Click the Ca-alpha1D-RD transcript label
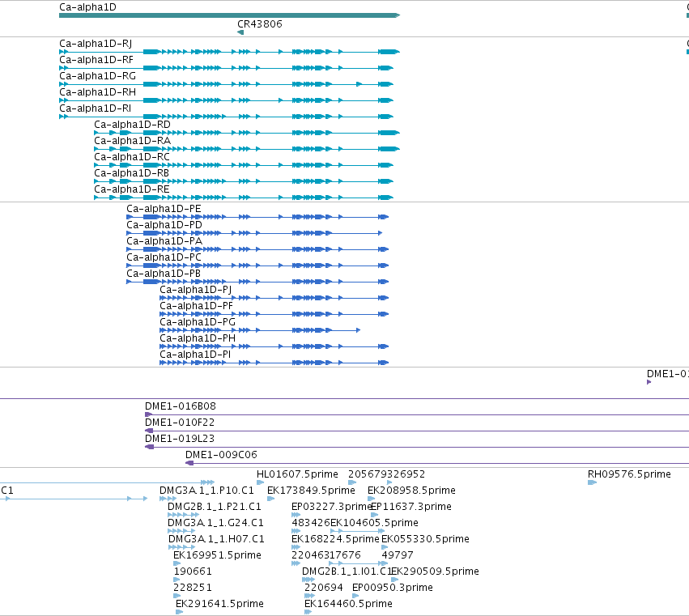This screenshot has height=616, width=689. pos(132,125)
